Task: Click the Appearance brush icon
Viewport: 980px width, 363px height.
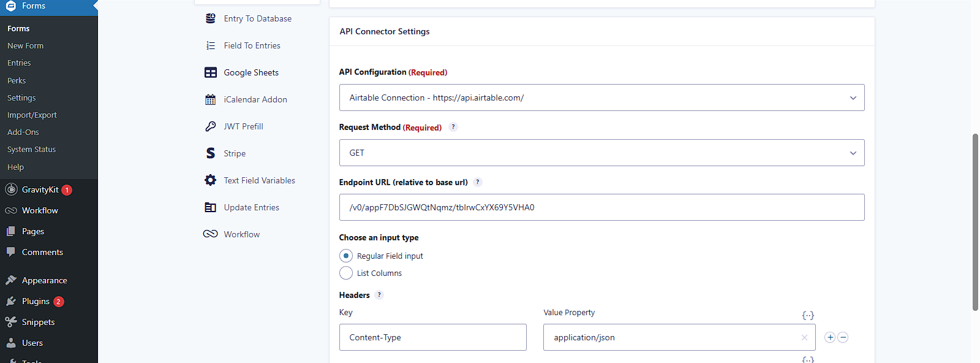Action: [x=11, y=280]
